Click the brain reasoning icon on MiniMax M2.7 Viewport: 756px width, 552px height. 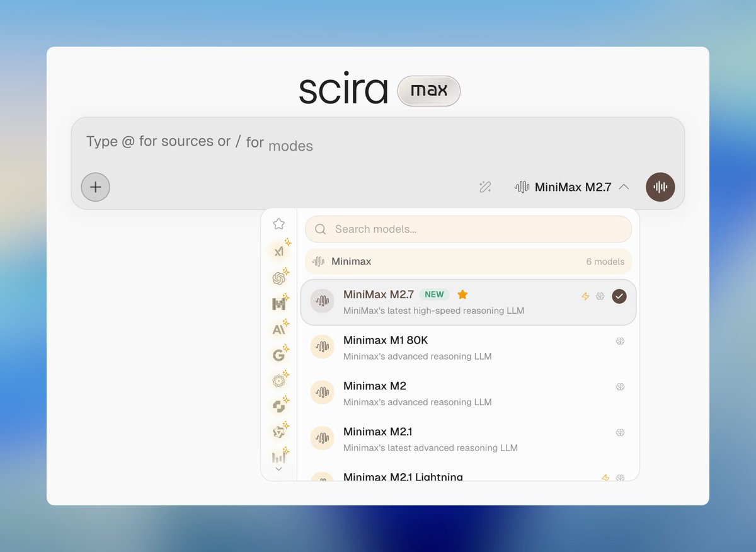[x=600, y=296]
